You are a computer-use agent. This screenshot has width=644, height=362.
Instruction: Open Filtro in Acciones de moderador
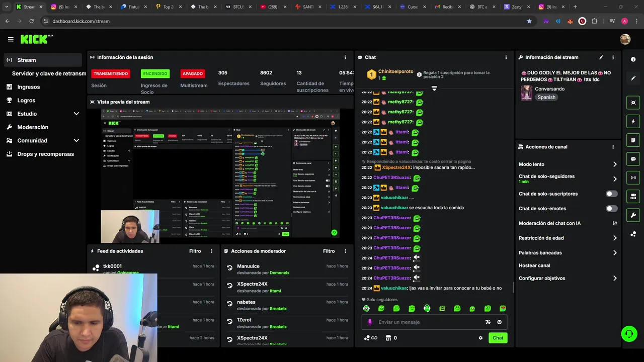click(329, 251)
